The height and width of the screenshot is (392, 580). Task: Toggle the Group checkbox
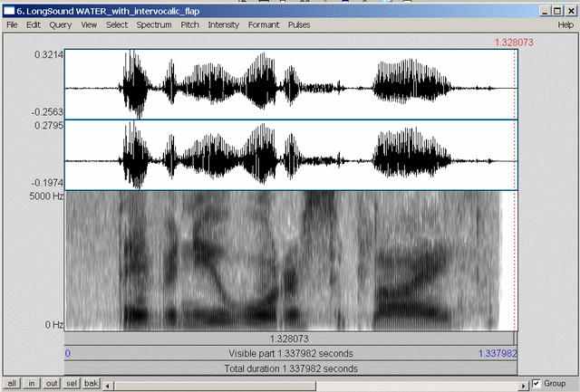click(536, 384)
